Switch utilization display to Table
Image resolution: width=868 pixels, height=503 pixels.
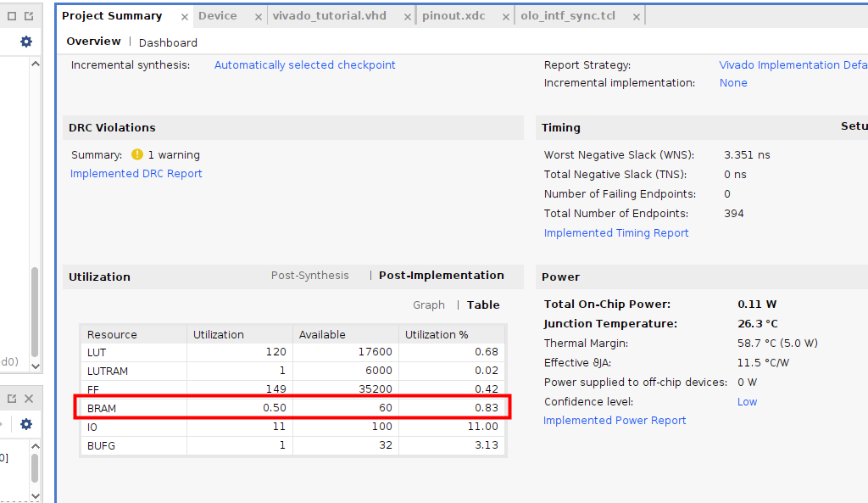[x=483, y=305]
